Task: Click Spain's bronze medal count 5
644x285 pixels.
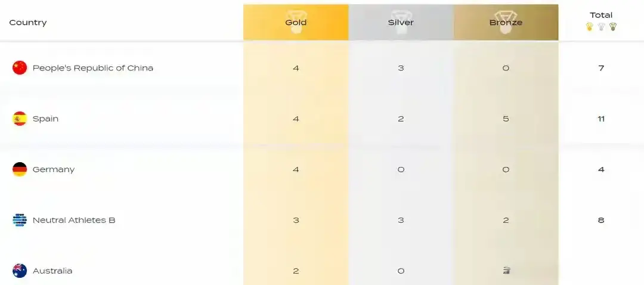Action: click(506, 119)
